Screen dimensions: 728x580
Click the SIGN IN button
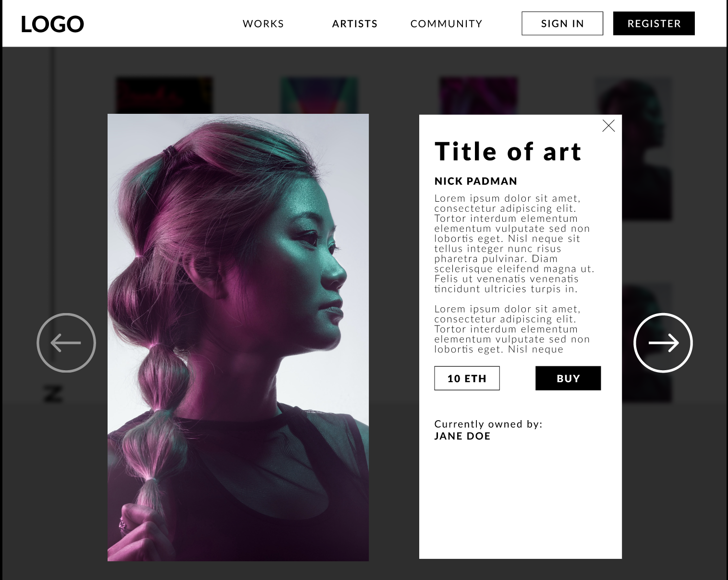[562, 24]
